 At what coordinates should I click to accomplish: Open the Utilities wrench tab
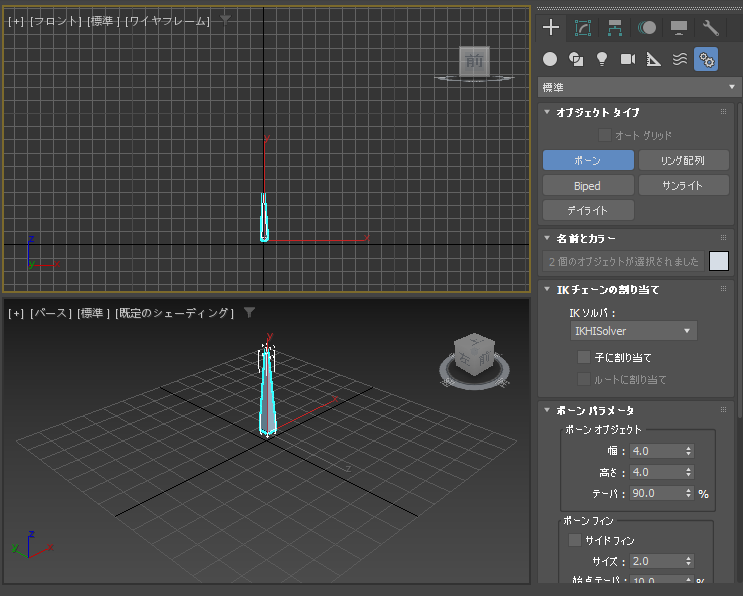(x=711, y=28)
